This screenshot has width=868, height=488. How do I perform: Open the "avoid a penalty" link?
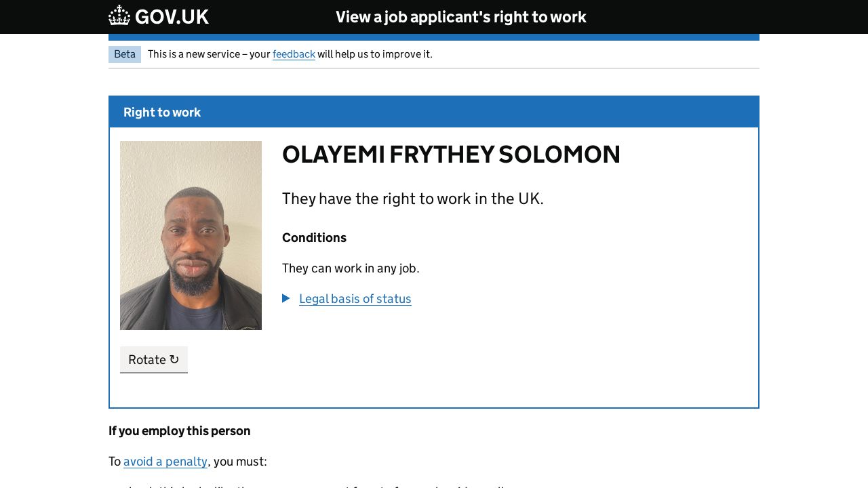pos(165,462)
